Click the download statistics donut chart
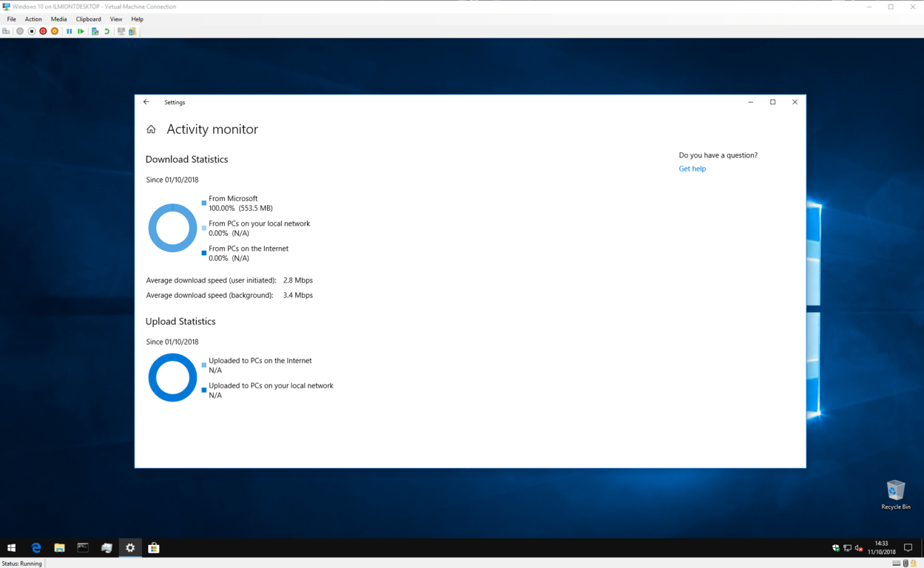This screenshot has width=924, height=568. (172, 228)
